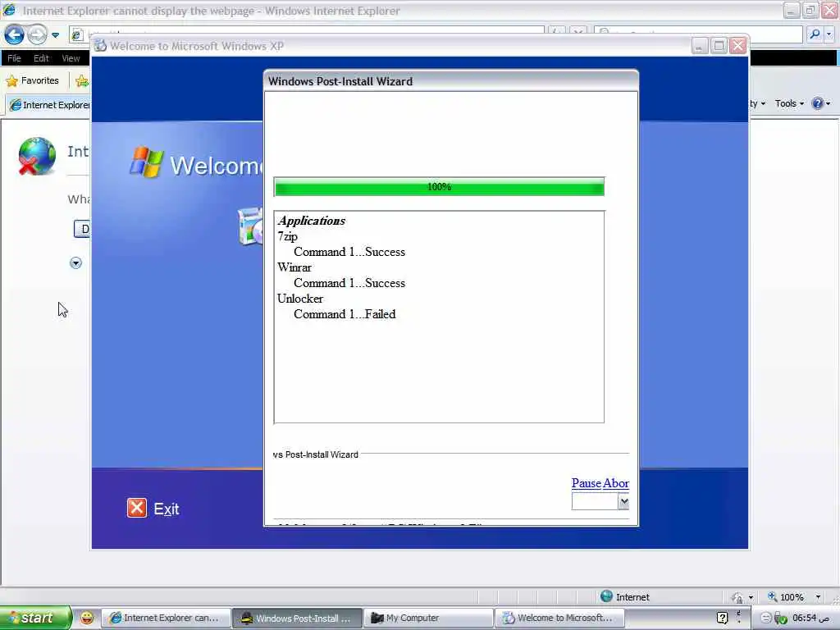Screen dimensions: 840x630
Task: Minimize the Welcome to Microsoft Windows XP window
Action: click(699, 46)
